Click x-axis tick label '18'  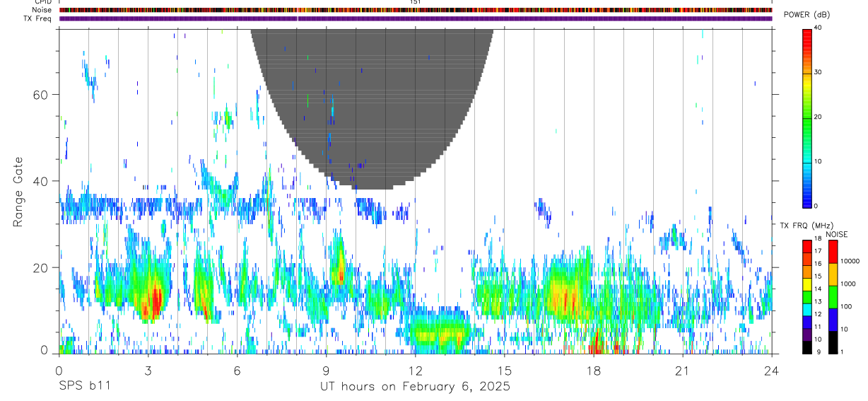point(593,371)
